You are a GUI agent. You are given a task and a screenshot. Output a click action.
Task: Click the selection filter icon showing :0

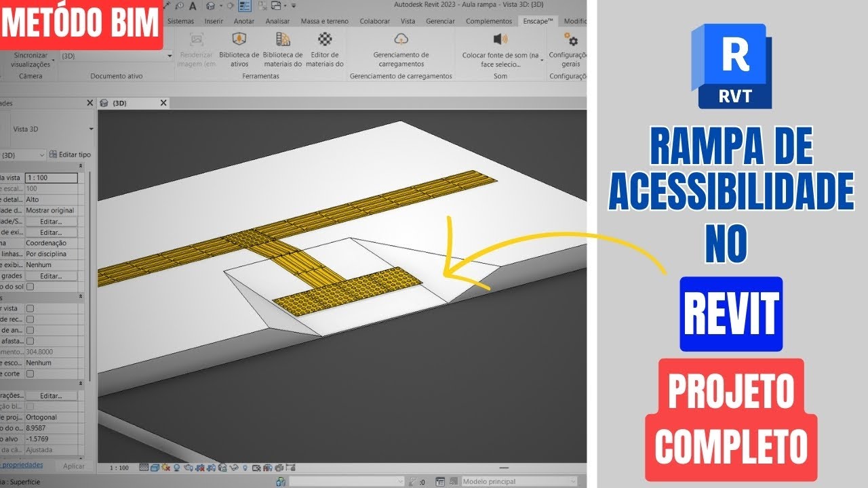pyautogui.click(x=416, y=482)
